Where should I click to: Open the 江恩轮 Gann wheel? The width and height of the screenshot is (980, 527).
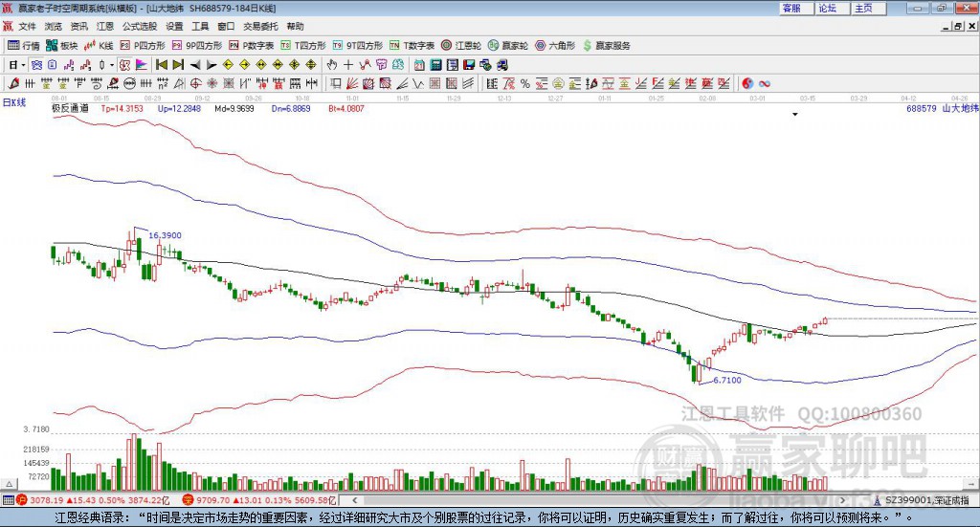pos(461,46)
